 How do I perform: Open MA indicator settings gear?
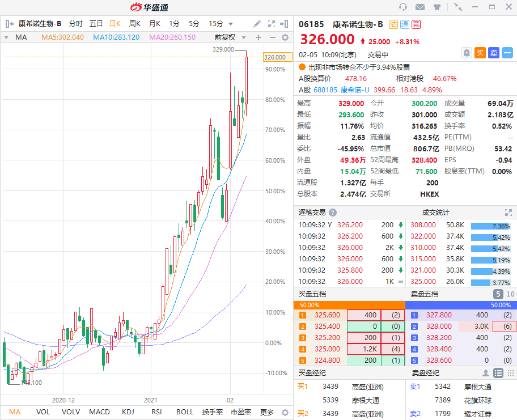pyautogui.click(x=285, y=37)
